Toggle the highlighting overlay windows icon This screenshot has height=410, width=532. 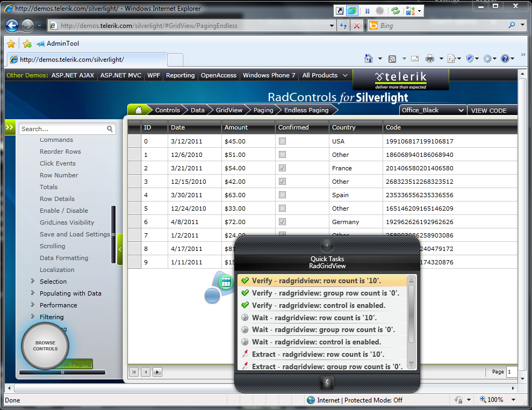pos(352,11)
